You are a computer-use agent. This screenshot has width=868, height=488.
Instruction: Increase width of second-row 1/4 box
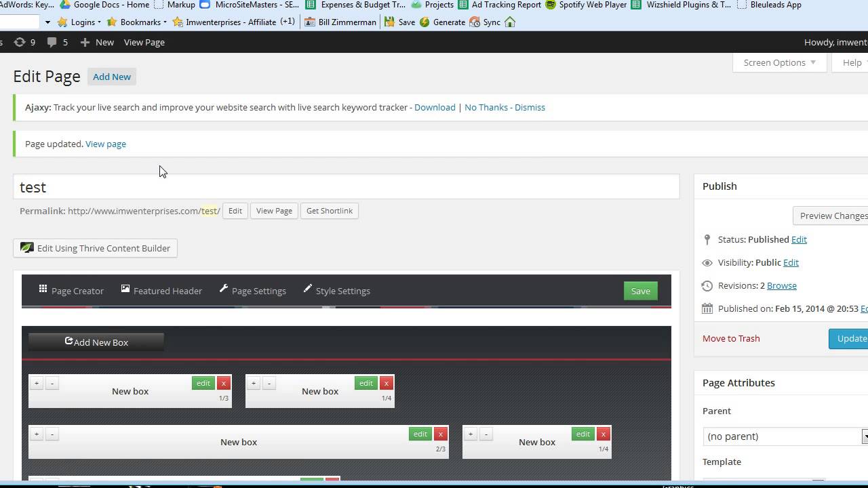(x=471, y=434)
